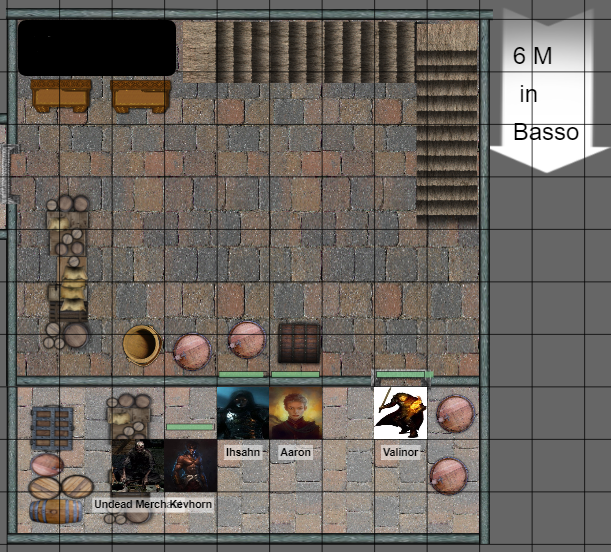Viewport: 611px width, 552px height.
Task: Click the log pile above Undead Merchant
Action: pos(129,417)
